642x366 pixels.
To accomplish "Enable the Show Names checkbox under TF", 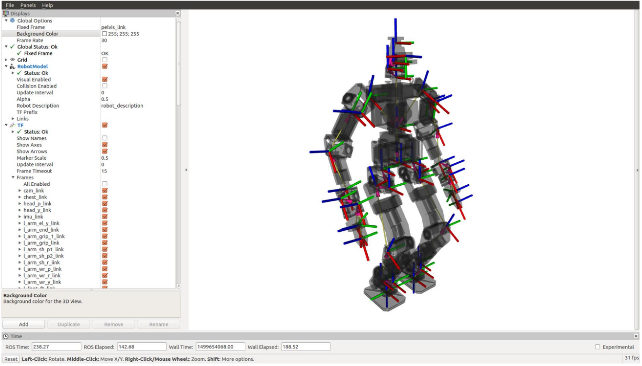I will (x=105, y=138).
